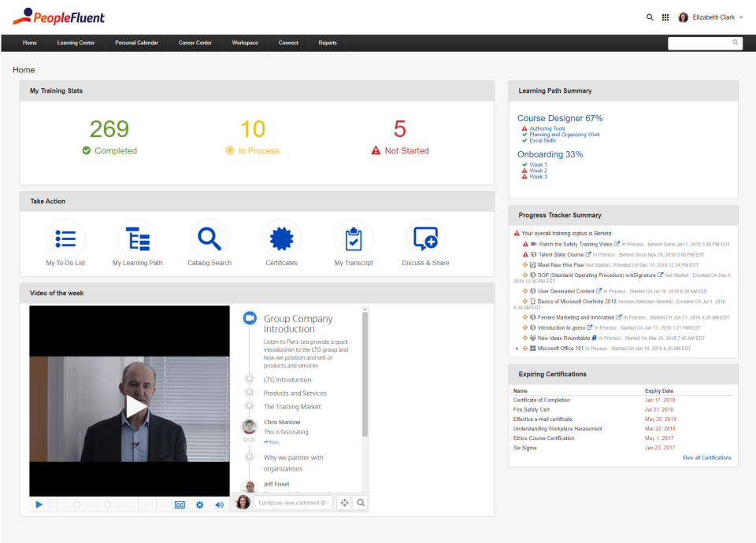756x543 pixels.
Task: Mute the video audio
Action: pos(217,503)
